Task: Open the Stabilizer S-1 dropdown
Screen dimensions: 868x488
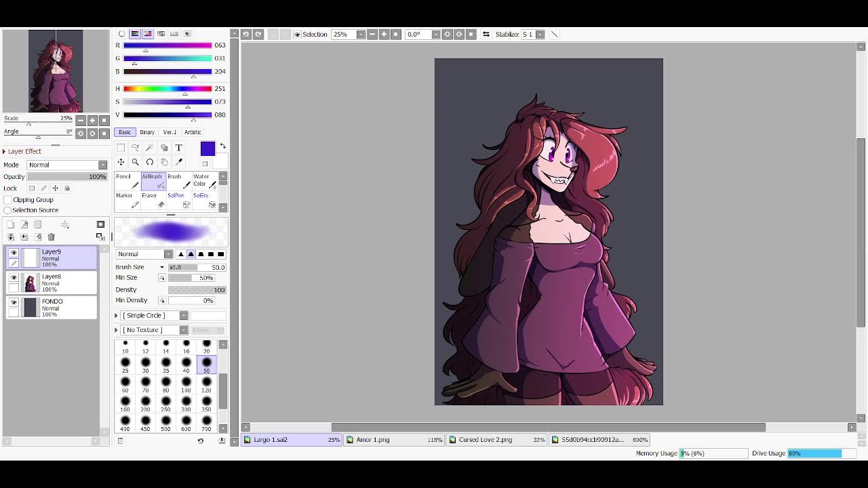Action: [x=533, y=35]
